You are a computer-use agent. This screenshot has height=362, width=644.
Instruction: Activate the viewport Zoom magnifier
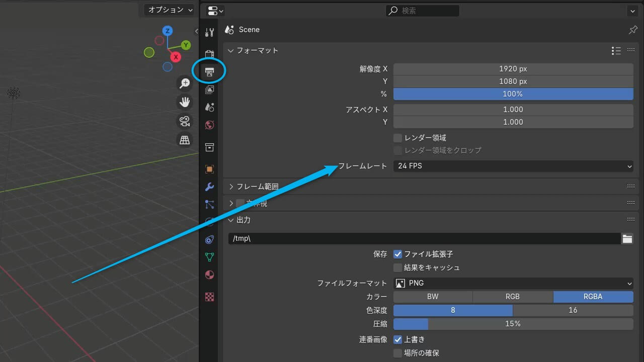click(185, 83)
